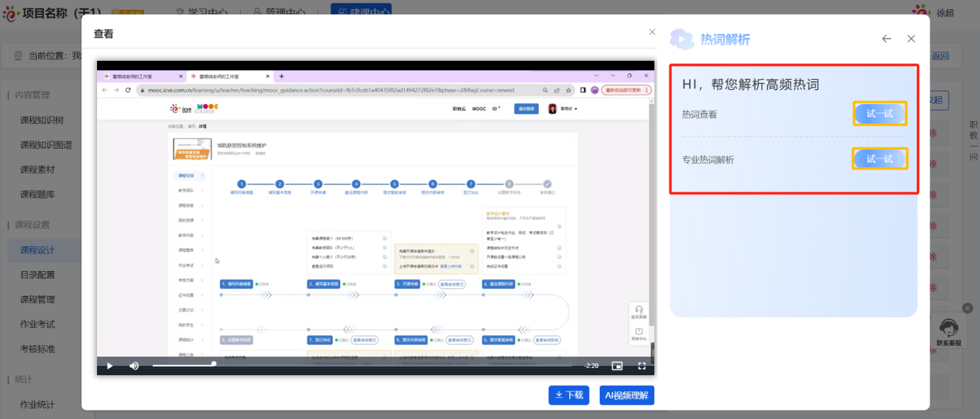Close the 查看 dialog with the X

coord(652,33)
